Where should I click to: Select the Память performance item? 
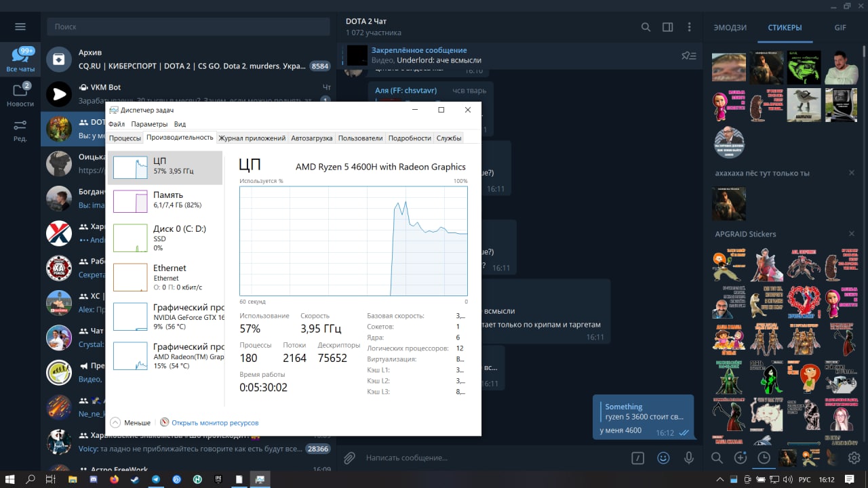[165, 201]
